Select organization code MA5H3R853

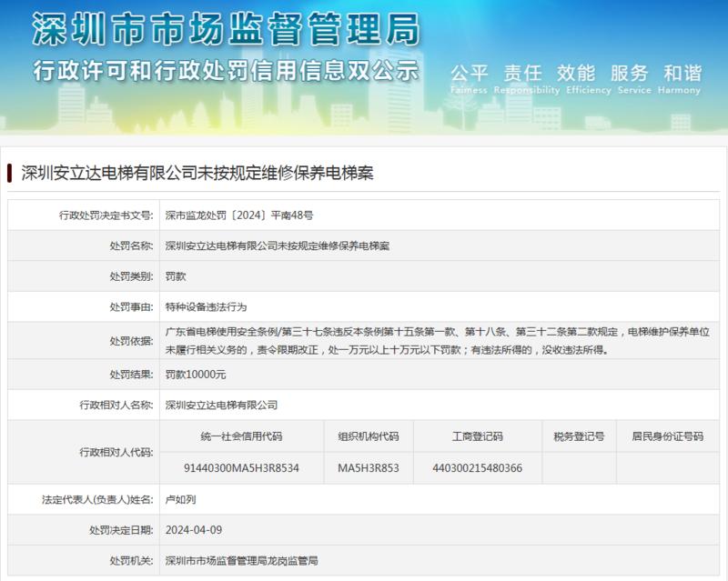369,467
